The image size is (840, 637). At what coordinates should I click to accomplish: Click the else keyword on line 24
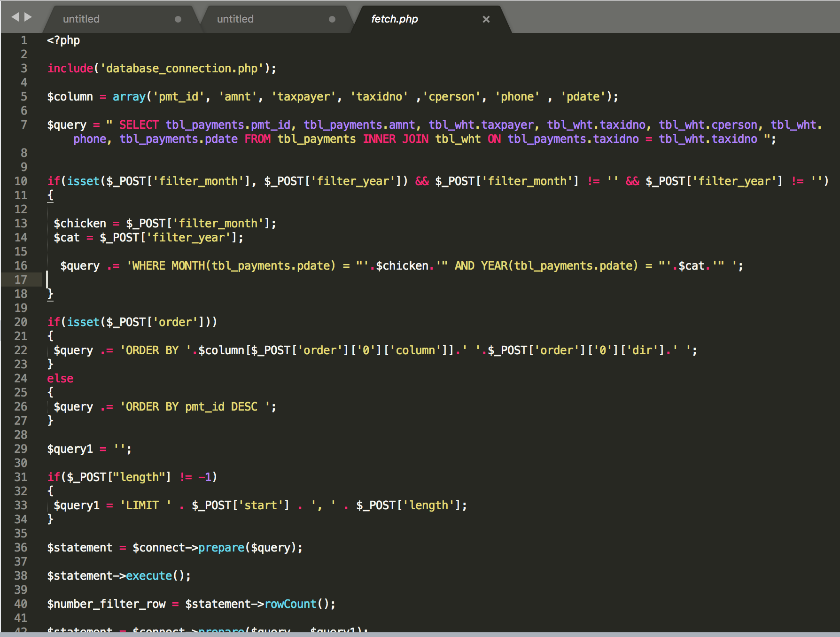60,379
